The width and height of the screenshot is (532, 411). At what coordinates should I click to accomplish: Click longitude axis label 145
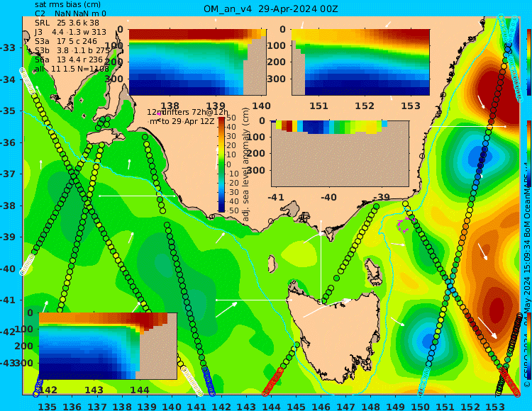(296, 406)
